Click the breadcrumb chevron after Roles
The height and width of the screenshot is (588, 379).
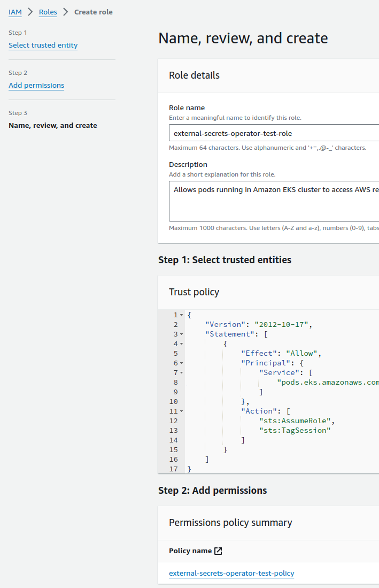(x=66, y=12)
